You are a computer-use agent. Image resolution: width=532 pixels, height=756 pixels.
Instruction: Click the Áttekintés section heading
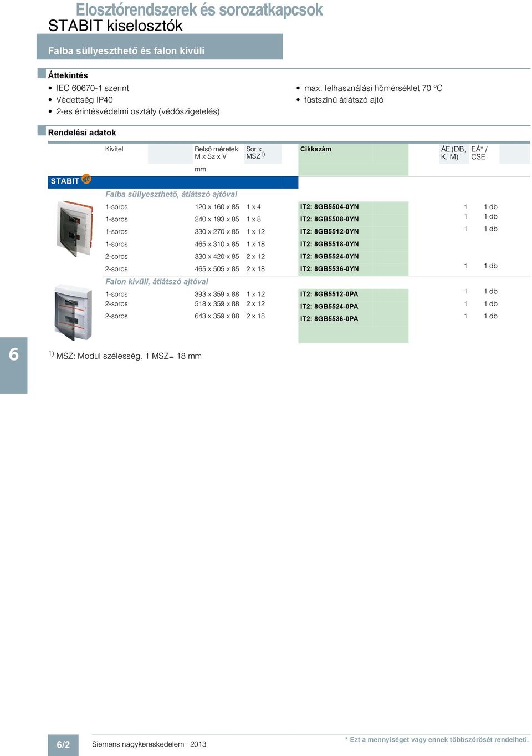[x=68, y=75]
